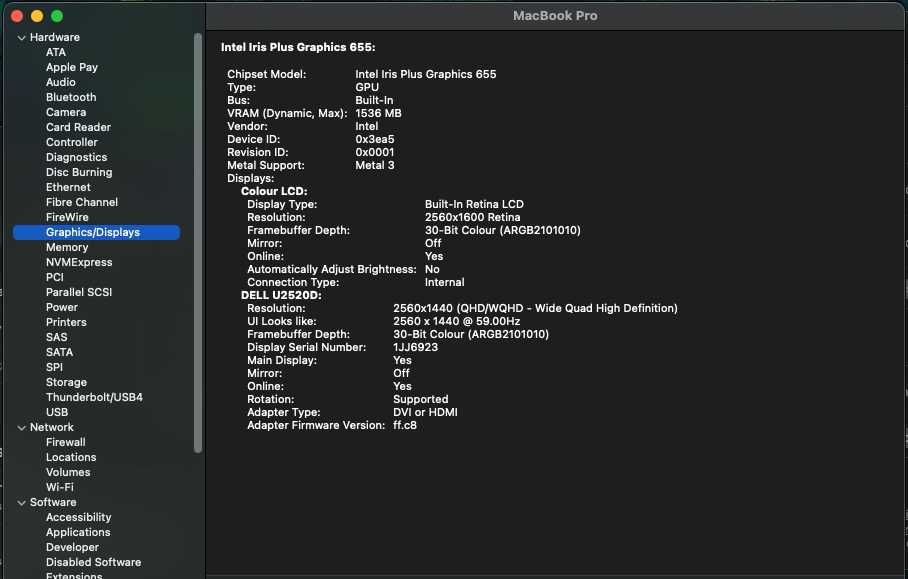Image resolution: width=908 pixels, height=579 pixels.
Task: Open Firewall under Network
Action: click(65, 443)
